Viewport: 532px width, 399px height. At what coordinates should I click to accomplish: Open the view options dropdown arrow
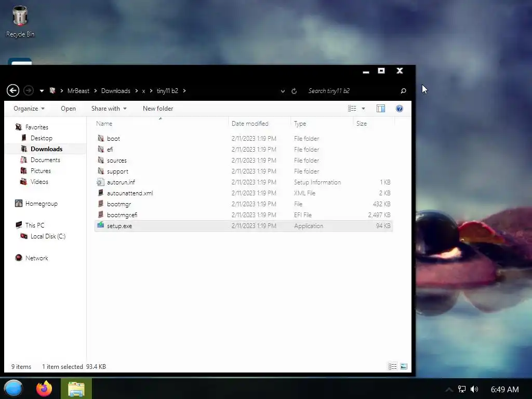coord(363,109)
